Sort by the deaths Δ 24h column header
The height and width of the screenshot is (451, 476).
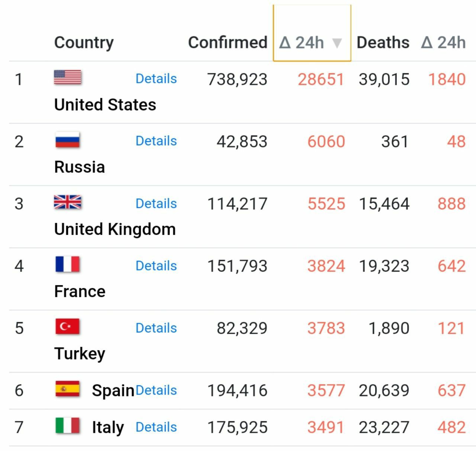pos(443,42)
